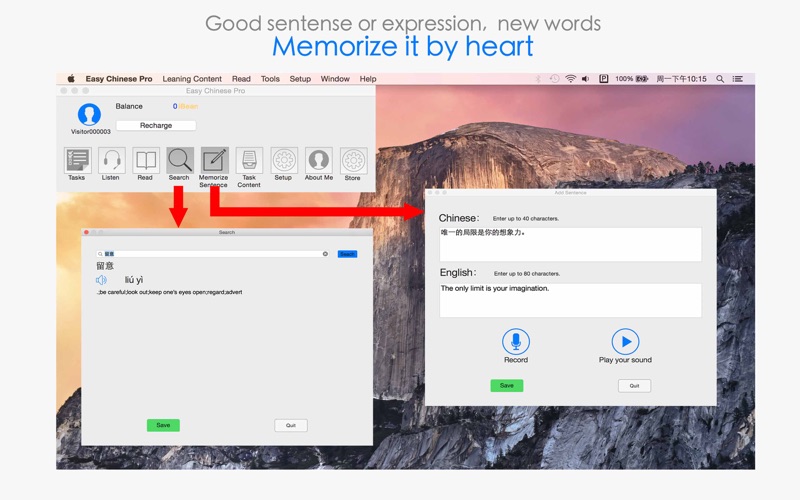Image resolution: width=800 pixels, height=500 pixels.
Task: Click the battery status icon
Action: pyautogui.click(x=641, y=79)
